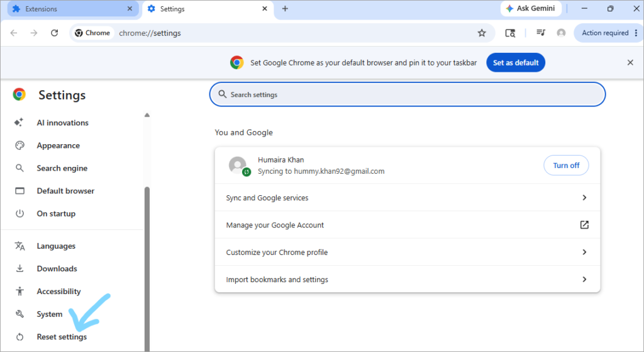The image size is (644, 352).
Task: Minimize the Chrome window
Action: 584,9
